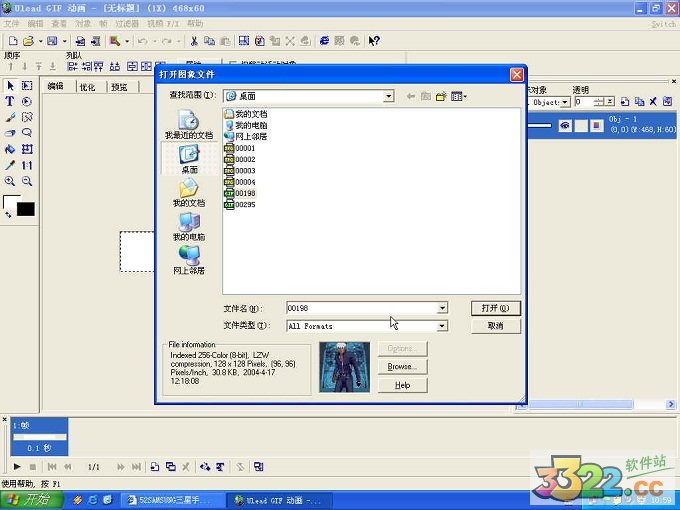The width and height of the screenshot is (680, 510).
Task: Click the black background color swatch
Action: point(25,209)
